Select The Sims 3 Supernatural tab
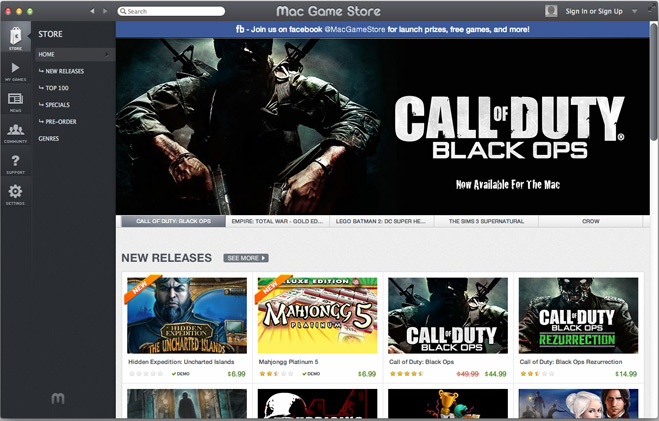 [x=486, y=221]
